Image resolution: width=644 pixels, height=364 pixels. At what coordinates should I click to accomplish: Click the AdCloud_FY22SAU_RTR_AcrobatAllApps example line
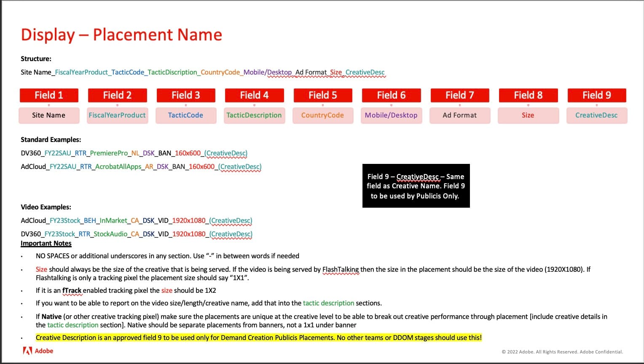click(141, 167)
